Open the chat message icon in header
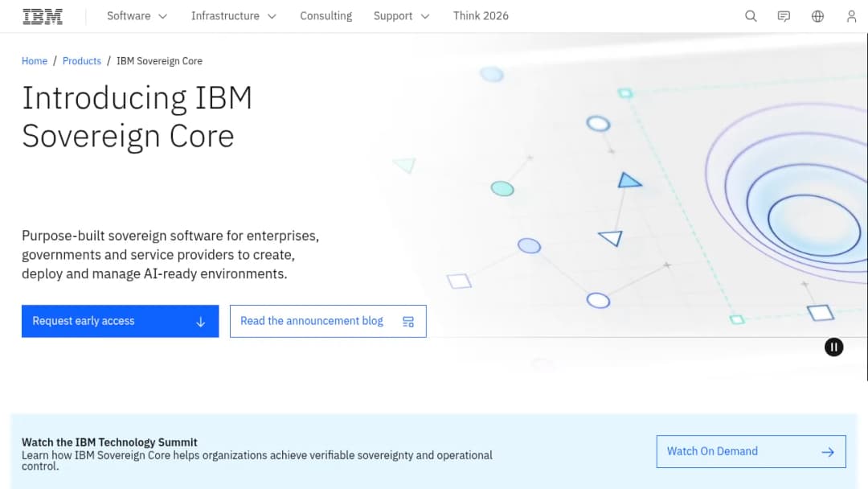Image resolution: width=868 pixels, height=489 pixels. (x=784, y=16)
